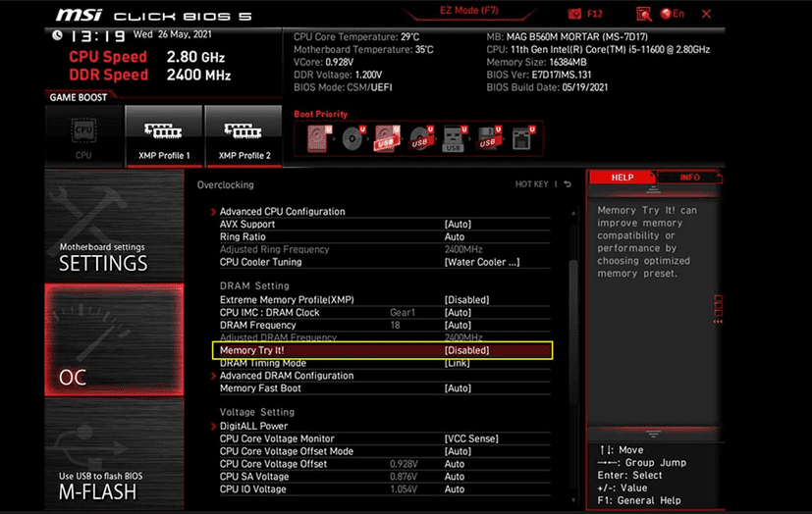Close the BIOS with the X icon
The width and height of the screenshot is (812, 514).
click(706, 14)
